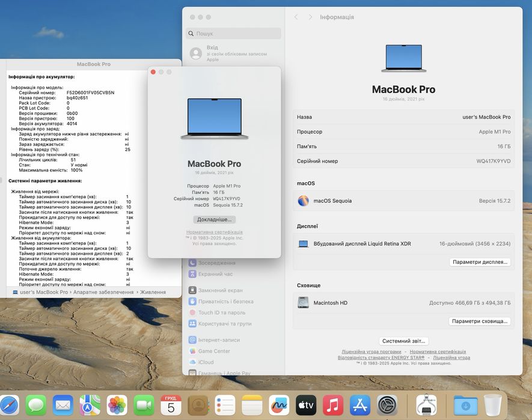Screen dimensions: 532x420
Task: Launch Mail from the Dock
Action: click(x=63, y=405)
